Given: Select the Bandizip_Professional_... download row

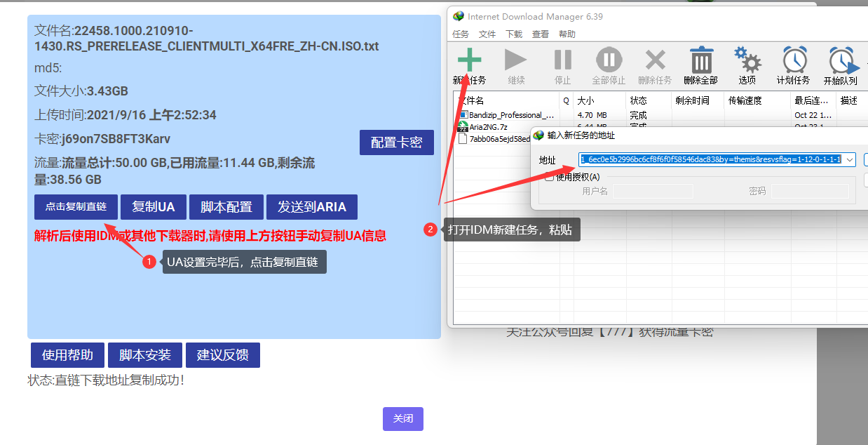Looking at the screenshot, I should pyautogui.click(x=660, y=115).
